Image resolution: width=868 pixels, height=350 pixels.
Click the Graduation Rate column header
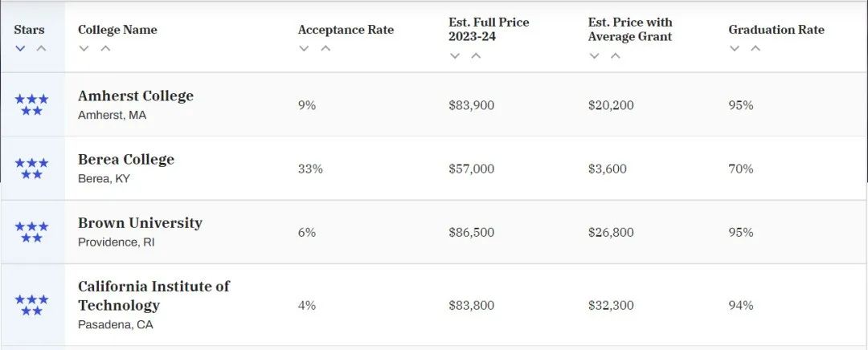(776, 30)
